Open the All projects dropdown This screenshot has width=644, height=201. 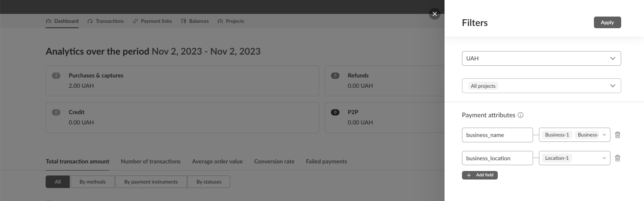(x=612, y=86)
